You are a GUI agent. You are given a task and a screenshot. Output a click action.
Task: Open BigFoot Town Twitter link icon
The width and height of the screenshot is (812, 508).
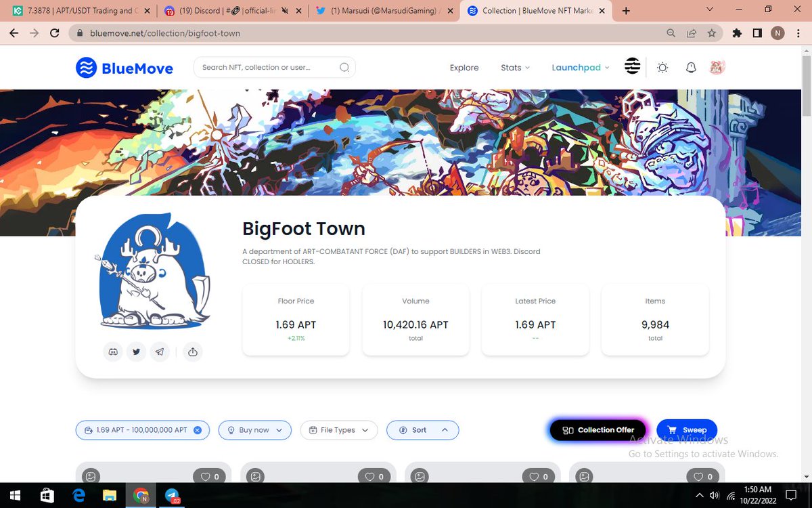(x=137, y=352)
